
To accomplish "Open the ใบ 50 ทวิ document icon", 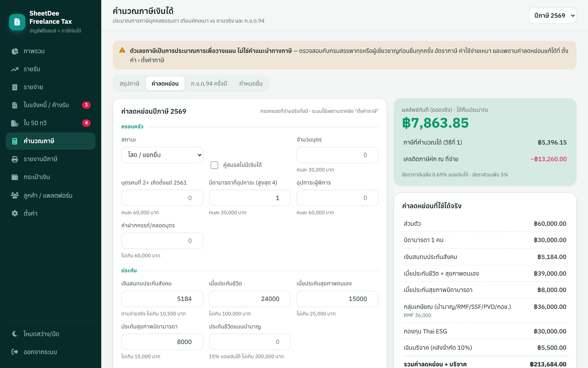I will [x=15, y=123].
